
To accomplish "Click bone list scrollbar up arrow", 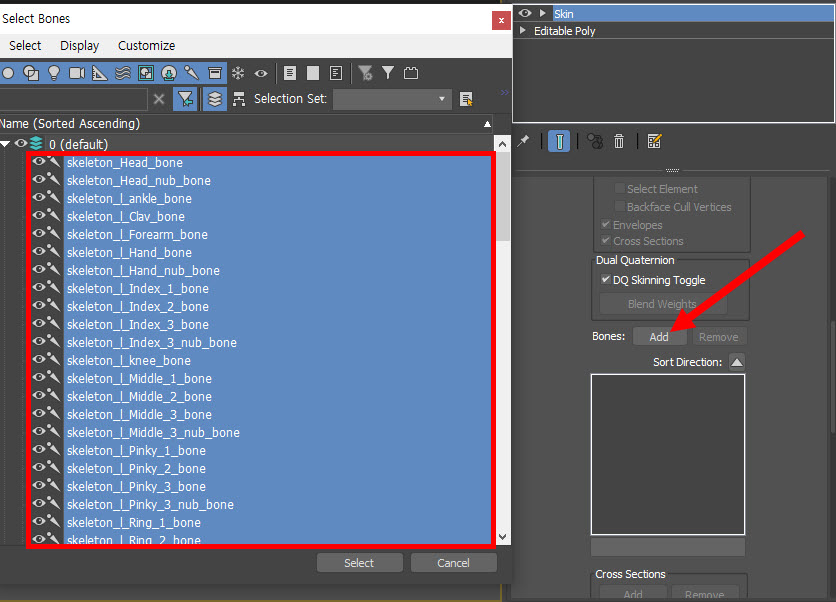I will (502, 144).
